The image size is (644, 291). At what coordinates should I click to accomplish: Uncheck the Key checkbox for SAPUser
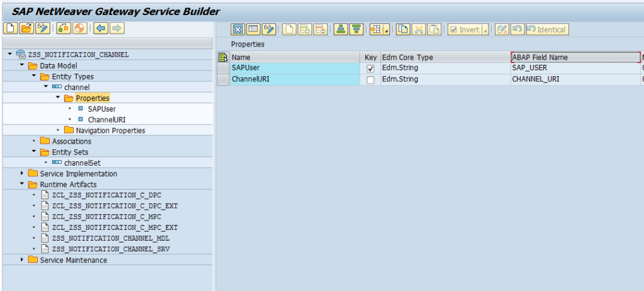(x=370, y=69)
